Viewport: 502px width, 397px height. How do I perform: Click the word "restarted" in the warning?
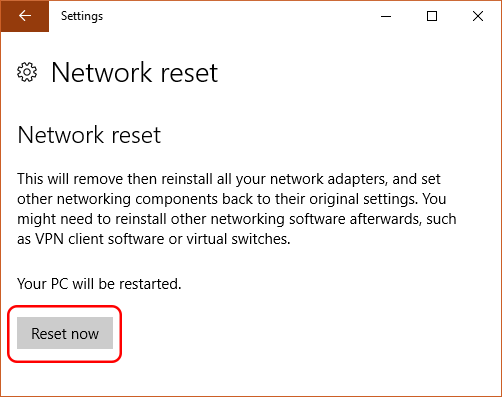[150, 284]
